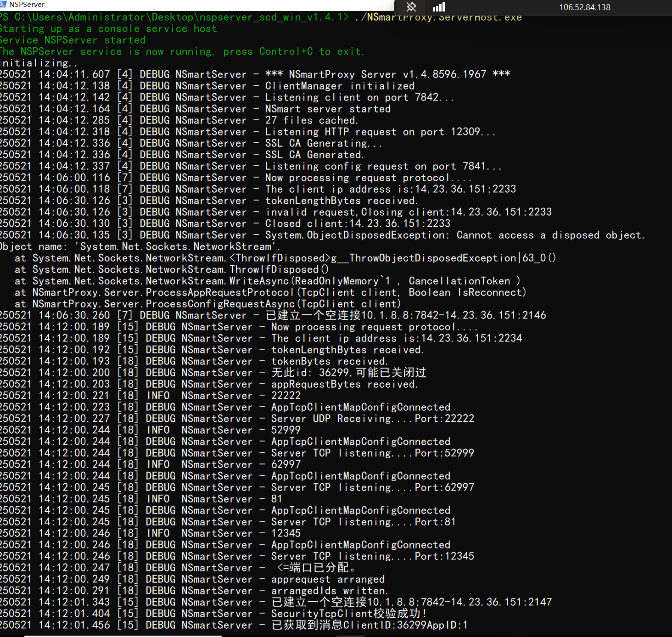Screen dimensions: 672x637
Task: Click the 'Starting up as a console service host' line
Action: pos(108,29)
